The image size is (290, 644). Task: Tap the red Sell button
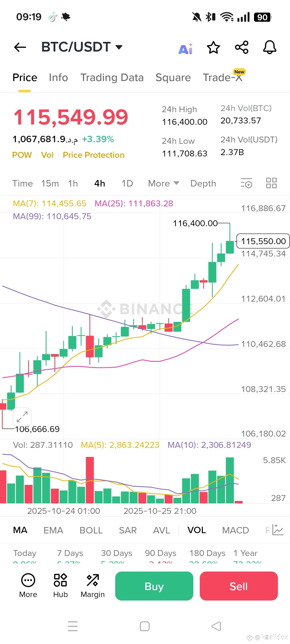point(239,586)
